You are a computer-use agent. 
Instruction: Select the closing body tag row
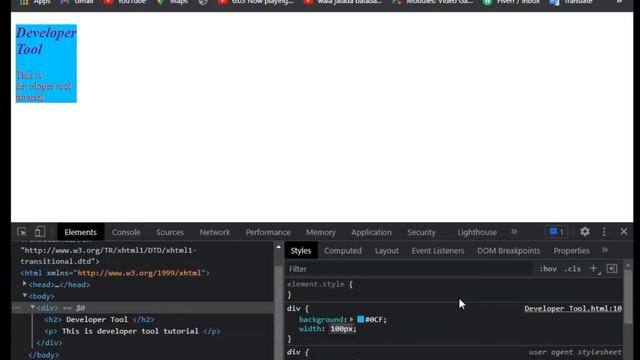tap(44, 355)
